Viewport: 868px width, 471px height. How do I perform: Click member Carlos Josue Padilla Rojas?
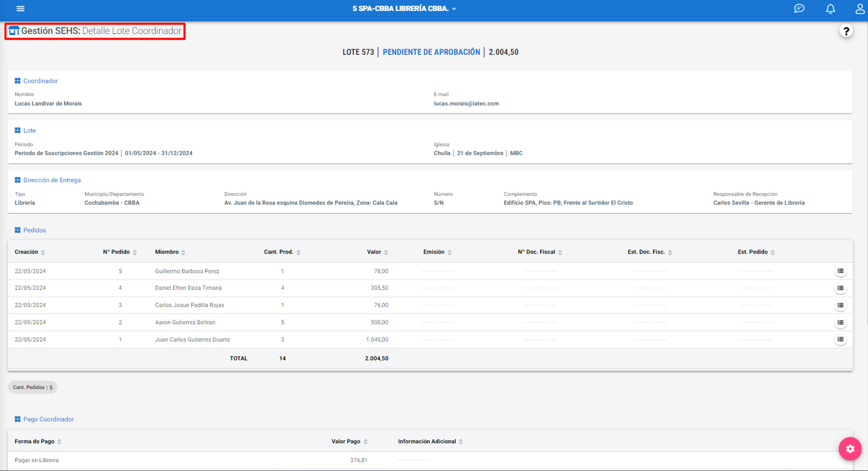(190, 305)
